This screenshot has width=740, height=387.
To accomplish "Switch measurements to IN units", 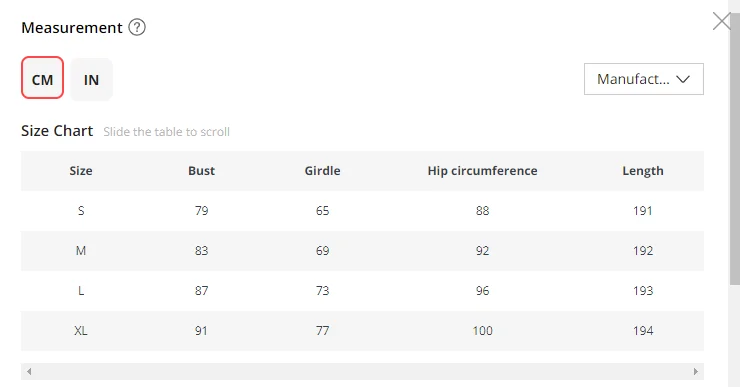I will point(92,80).
